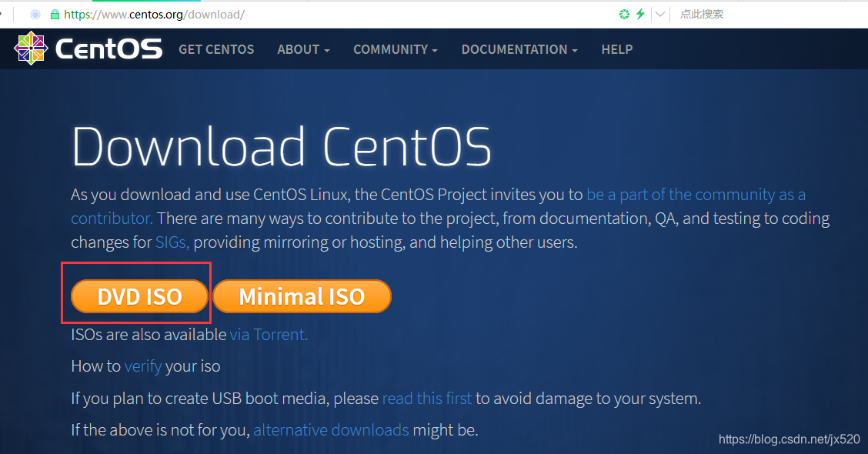868x454 pixels.
Task: Expand the ABOUT menu
Action: pyautogui.click(x=303, y=49)
